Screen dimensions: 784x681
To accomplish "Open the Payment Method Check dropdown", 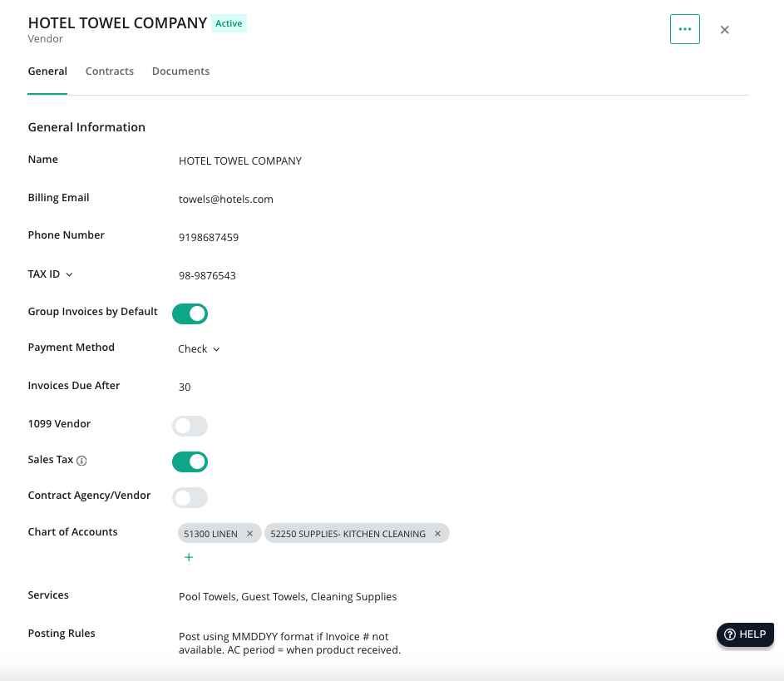I will coord(199,349).
